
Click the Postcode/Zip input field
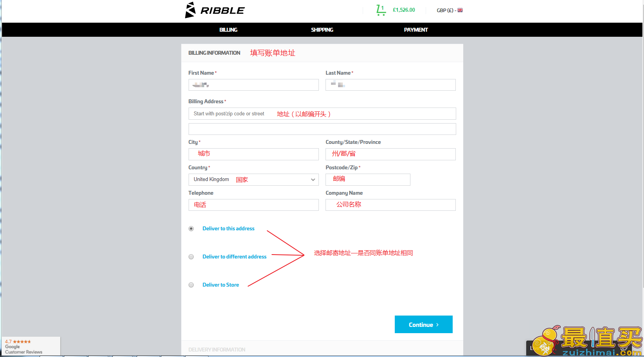(368, 179)
